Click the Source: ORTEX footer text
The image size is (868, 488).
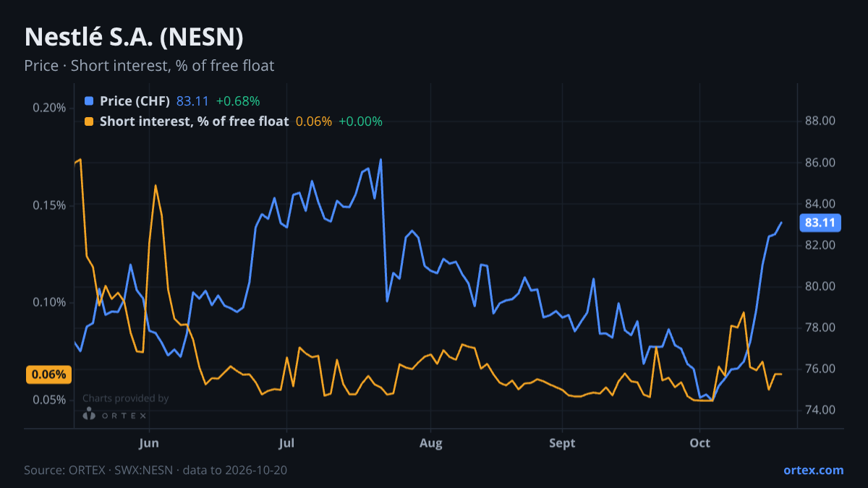pos(156,470)
